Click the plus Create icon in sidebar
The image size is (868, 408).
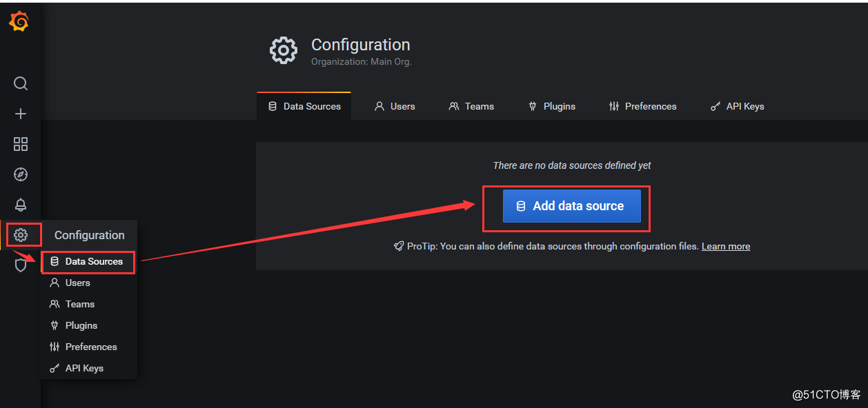tap(21, 114)
